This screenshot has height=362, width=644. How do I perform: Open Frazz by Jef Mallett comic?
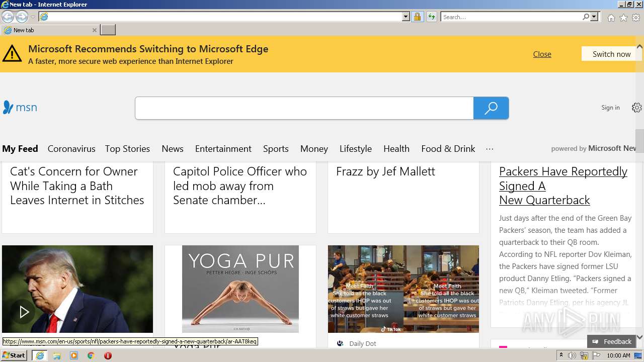click(x=385, y=171)
